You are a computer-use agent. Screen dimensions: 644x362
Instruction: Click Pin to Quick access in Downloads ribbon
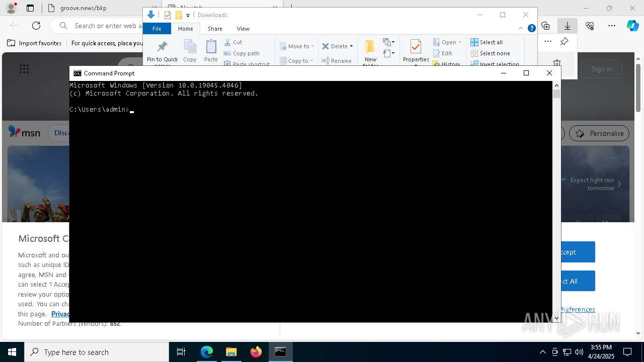click(x=162, y=52)
